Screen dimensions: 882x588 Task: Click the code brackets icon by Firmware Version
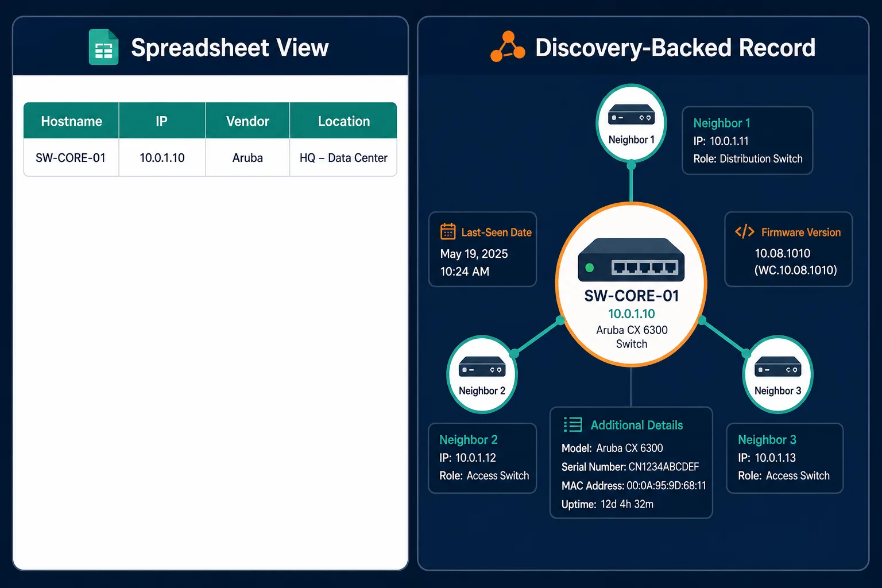745,231
